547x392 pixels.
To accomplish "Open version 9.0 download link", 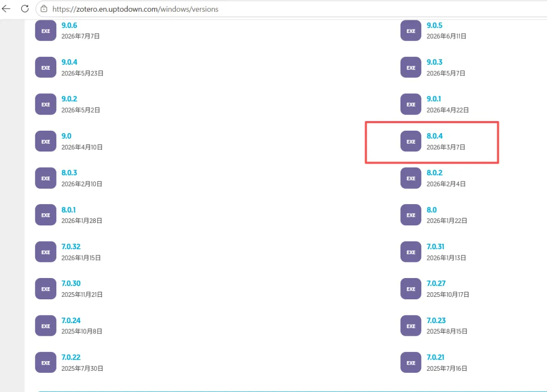I will click(x=66, y=136).
